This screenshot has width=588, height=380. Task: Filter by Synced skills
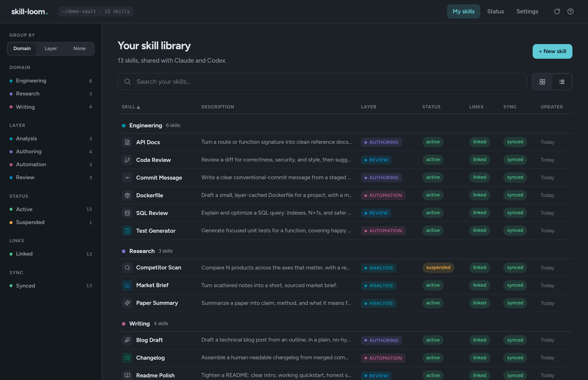[x=51, y=285]
